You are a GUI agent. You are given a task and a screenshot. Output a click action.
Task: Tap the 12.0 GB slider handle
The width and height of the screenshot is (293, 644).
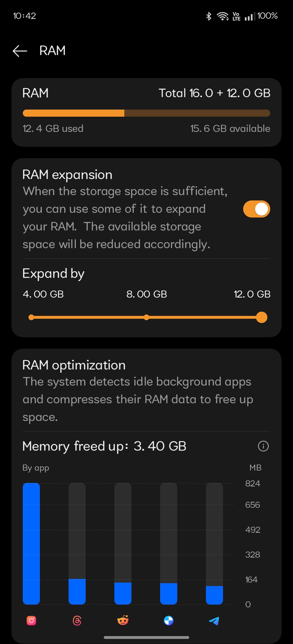pos(262,317)
